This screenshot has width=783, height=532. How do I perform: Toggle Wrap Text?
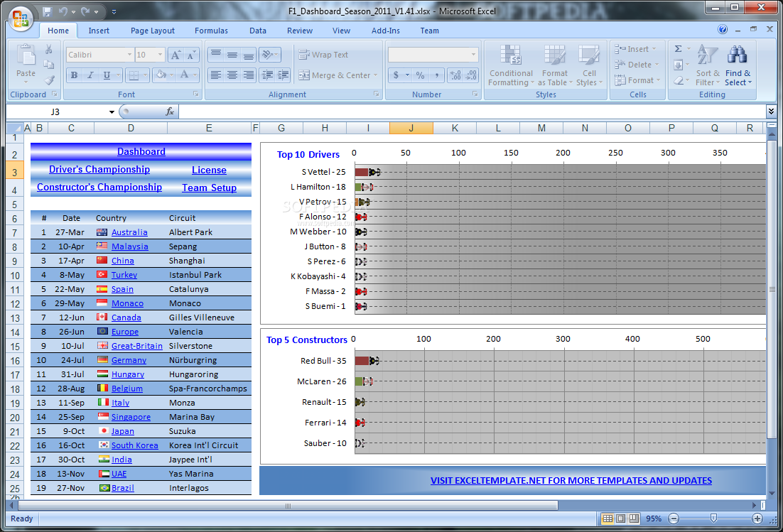point(323,55)
